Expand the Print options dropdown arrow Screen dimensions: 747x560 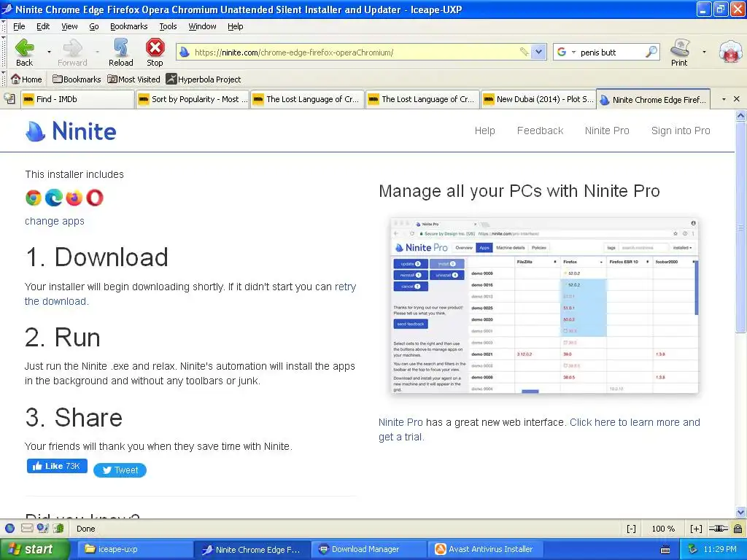click(x=704, y=52)
